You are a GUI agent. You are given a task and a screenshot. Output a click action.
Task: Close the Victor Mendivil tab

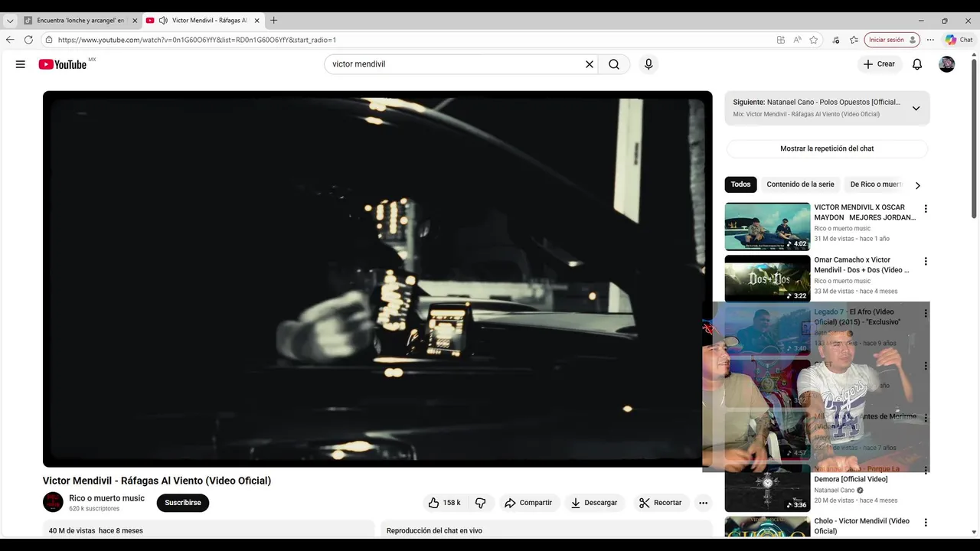coord(256,21)
